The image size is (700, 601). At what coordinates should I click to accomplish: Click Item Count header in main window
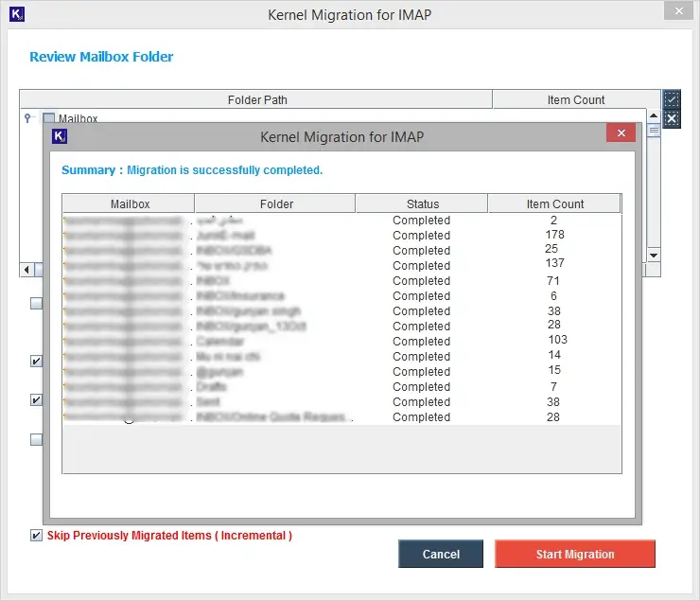576,99
